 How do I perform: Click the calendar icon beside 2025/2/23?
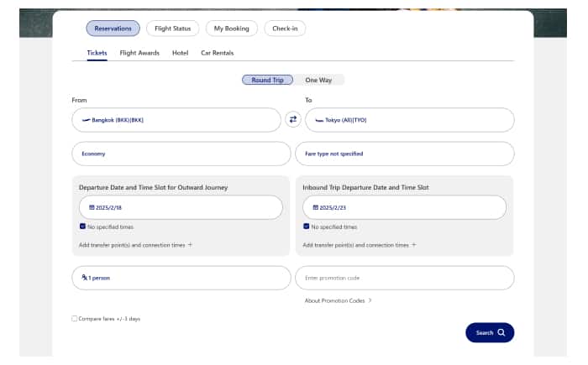click(315, 207)
